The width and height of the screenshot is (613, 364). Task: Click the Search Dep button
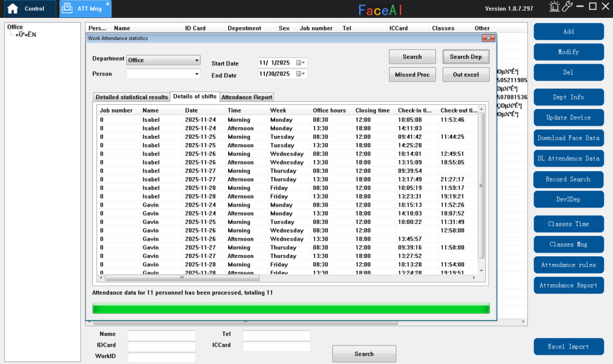pos(466,57)
